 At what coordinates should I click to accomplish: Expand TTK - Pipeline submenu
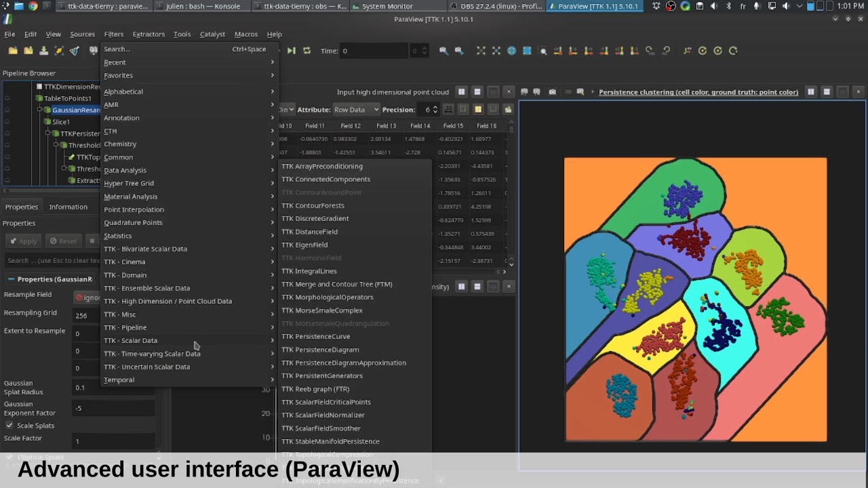tap(189, 327)
